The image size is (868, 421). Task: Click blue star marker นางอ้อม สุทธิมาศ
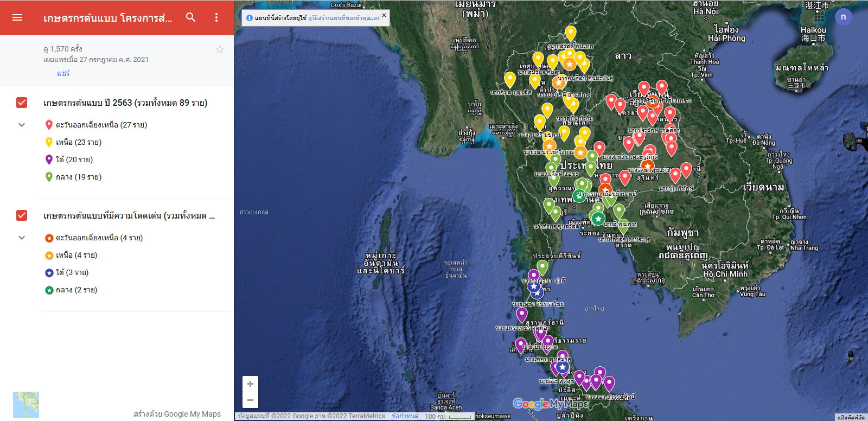[563, 368]
